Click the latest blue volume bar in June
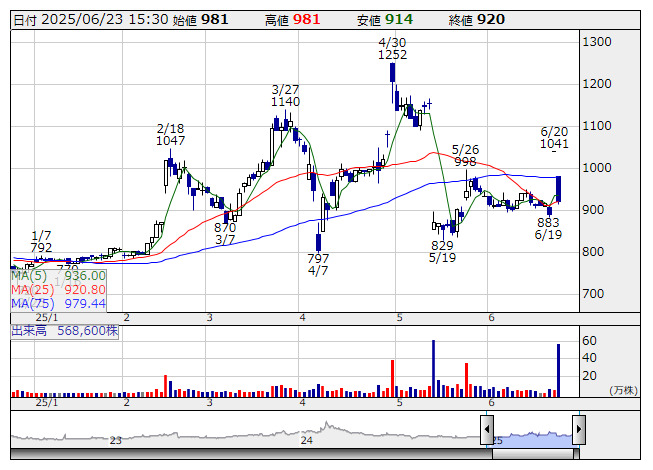The image size is (653, 470). point(558,370)
